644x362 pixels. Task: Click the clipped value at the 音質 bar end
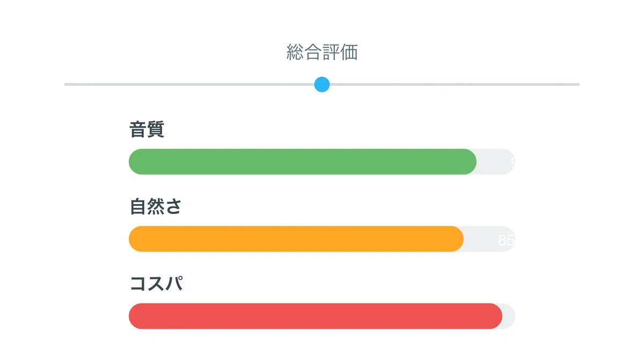point(513,162)
